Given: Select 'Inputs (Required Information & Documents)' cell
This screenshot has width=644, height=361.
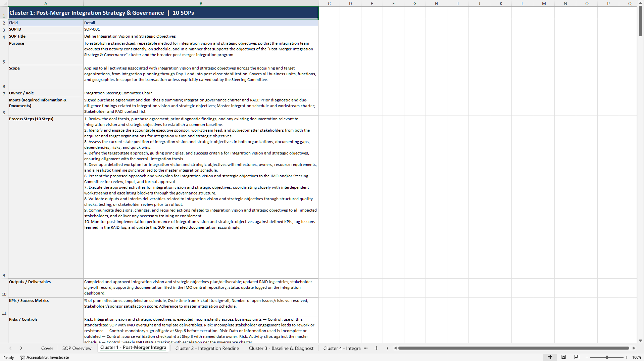Looking at the screenshot, I should tap(46, 106).
